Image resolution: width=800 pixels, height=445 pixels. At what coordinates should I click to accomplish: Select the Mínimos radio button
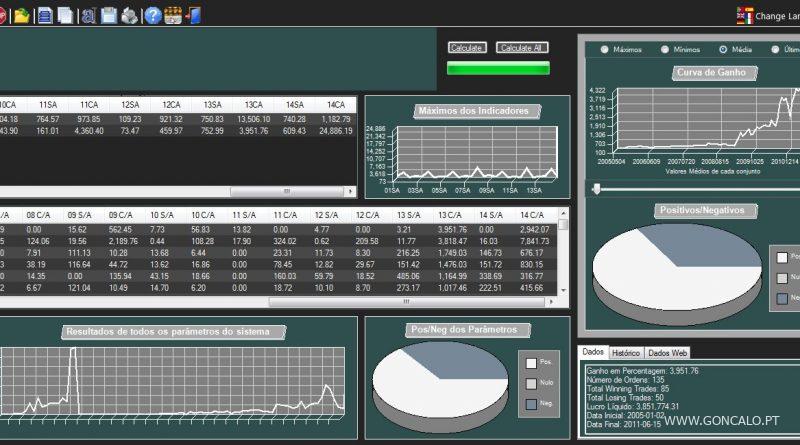(x=664, y=49)
